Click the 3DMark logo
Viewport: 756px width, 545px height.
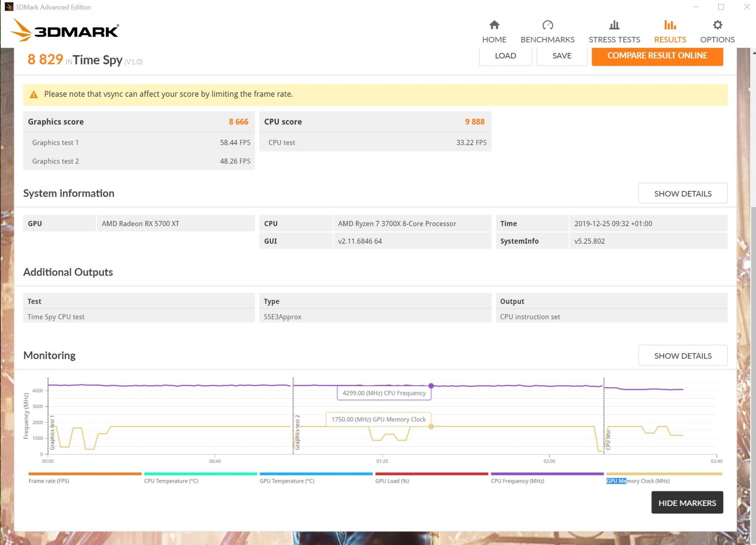coord(65,30)
